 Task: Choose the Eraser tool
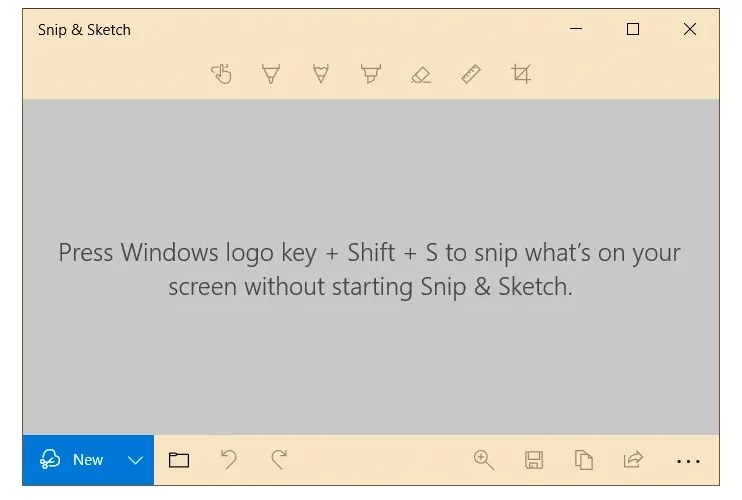[x=421, y=75]
